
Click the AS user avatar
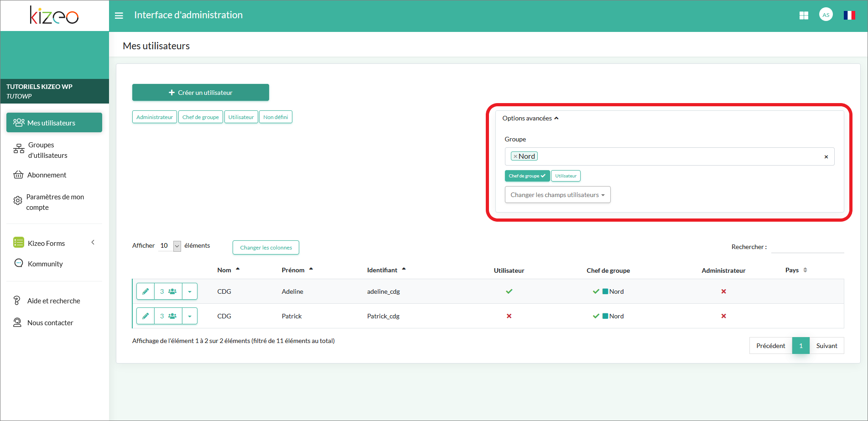coord(826,15)
